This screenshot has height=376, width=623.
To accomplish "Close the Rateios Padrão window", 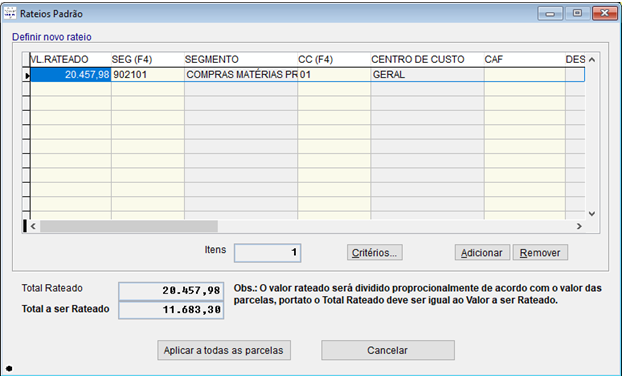I will [604, 14].
